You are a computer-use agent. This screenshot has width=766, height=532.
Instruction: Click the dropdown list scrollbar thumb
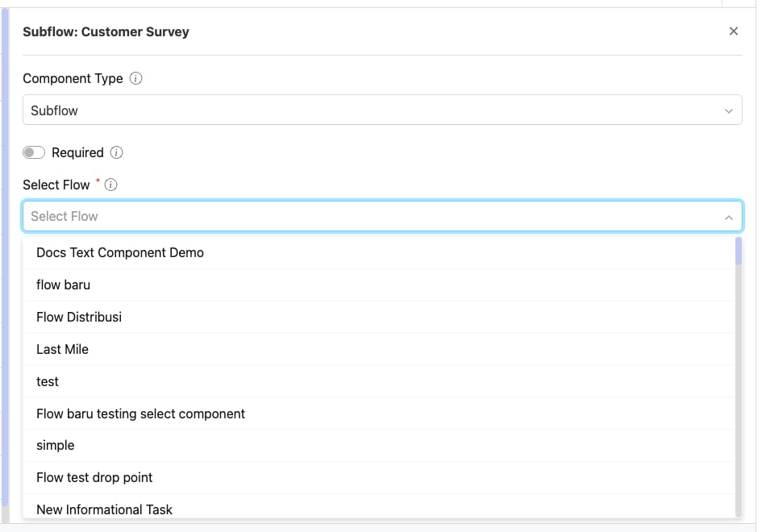738,251
